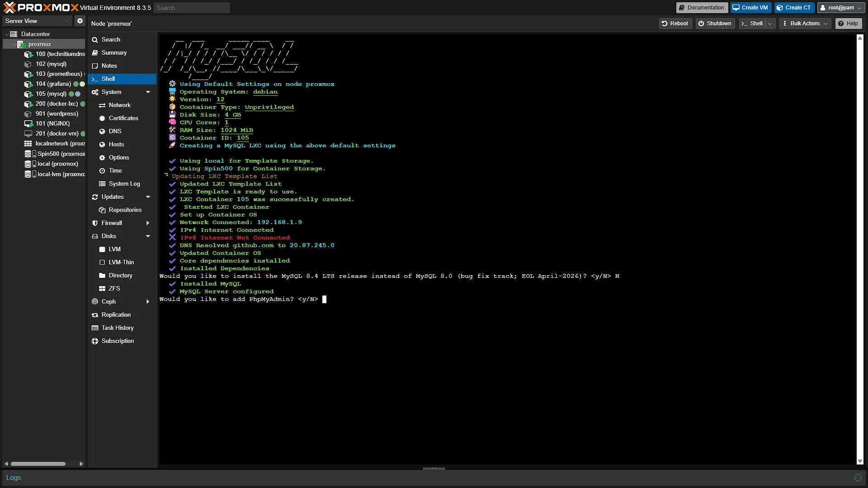Collapse the Disks section arrow
Image resolution: width=868 pixels, height=488 pixels.
[x=148, y=236]
